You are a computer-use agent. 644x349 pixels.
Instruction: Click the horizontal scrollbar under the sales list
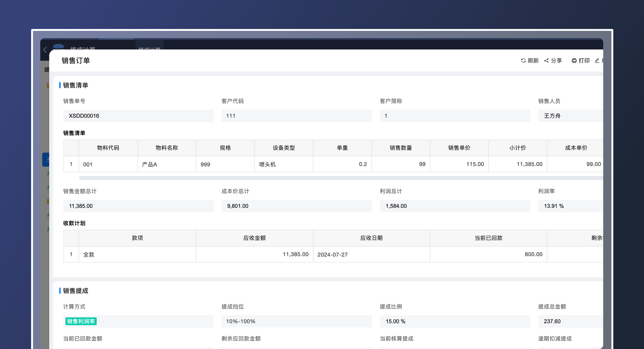[322, 177]
